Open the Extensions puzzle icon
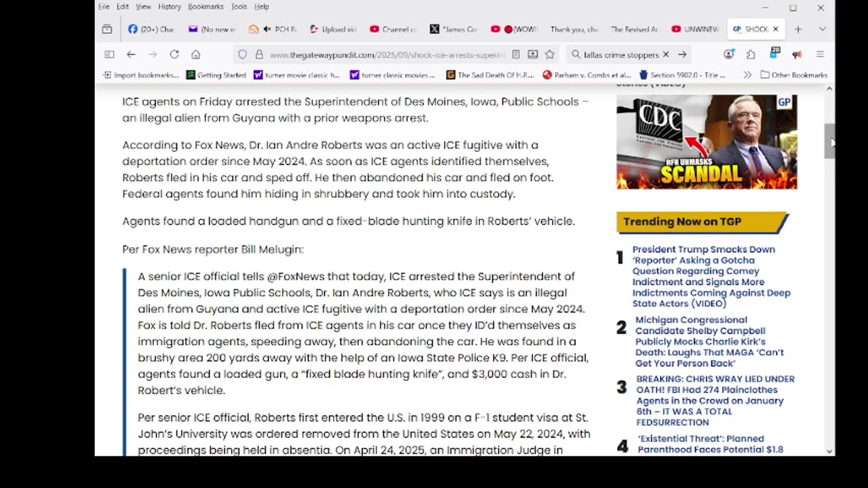Image resolution: width=868 pixels, height=488 pixels. (x=751, y=54)
